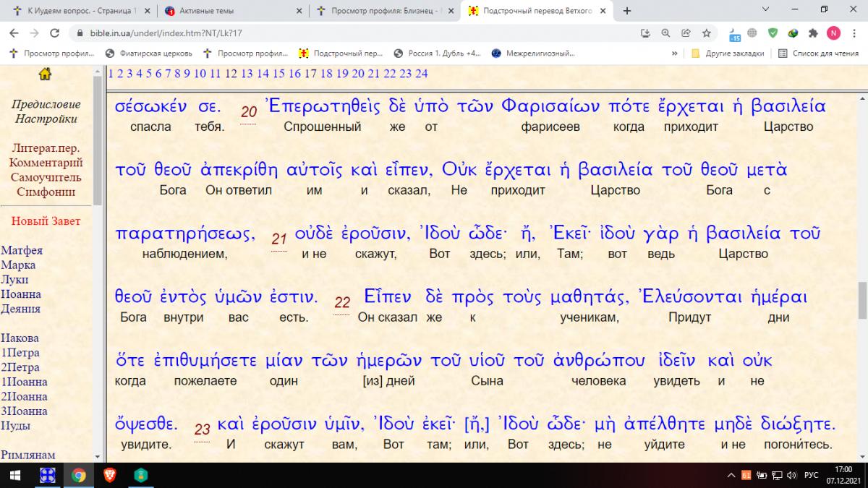Click the share page icon
The width and height of the screenshot is (868, 488).
(686, 33)
